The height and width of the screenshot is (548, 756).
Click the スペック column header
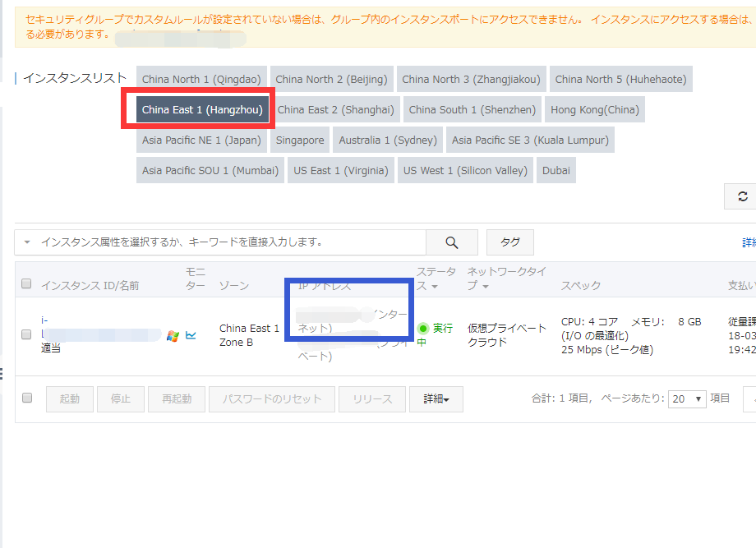581,286
